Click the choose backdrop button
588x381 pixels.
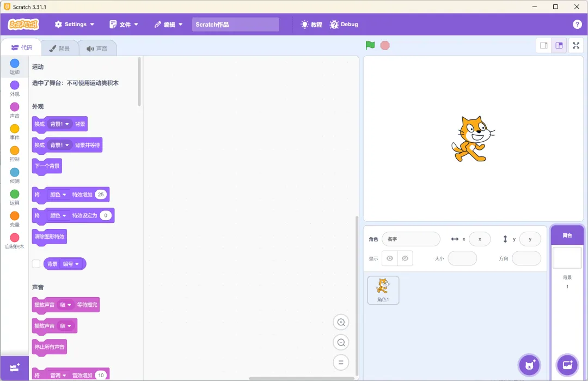point(567,365)
